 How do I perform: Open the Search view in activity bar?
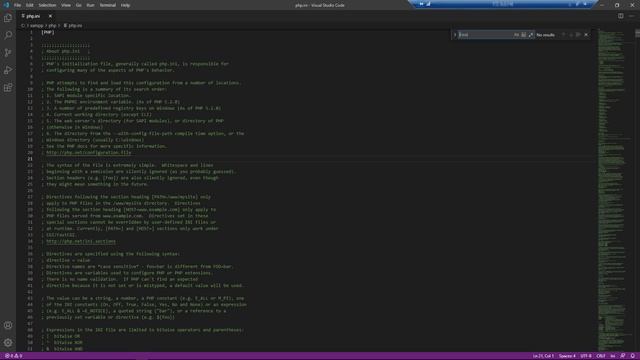(8, 35)
